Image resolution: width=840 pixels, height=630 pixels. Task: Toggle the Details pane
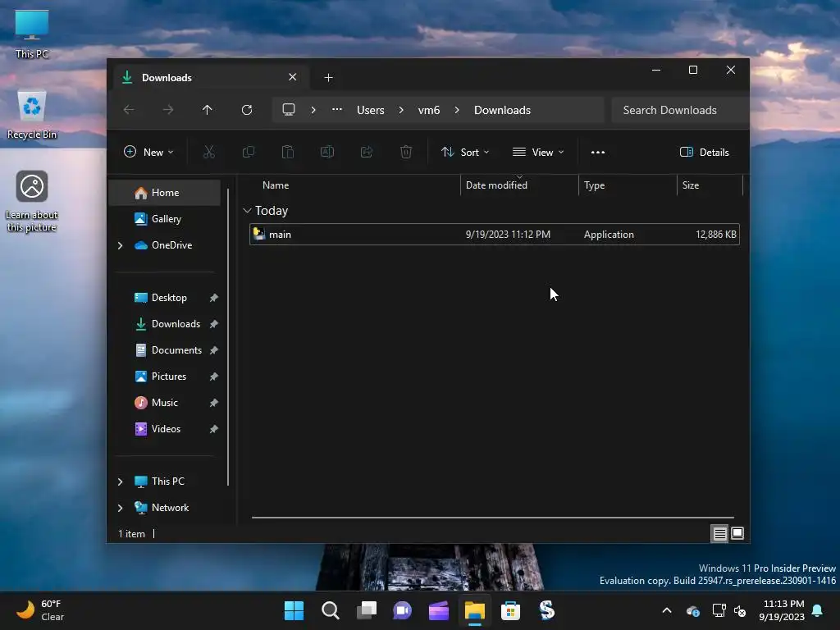tap(704, 152)
